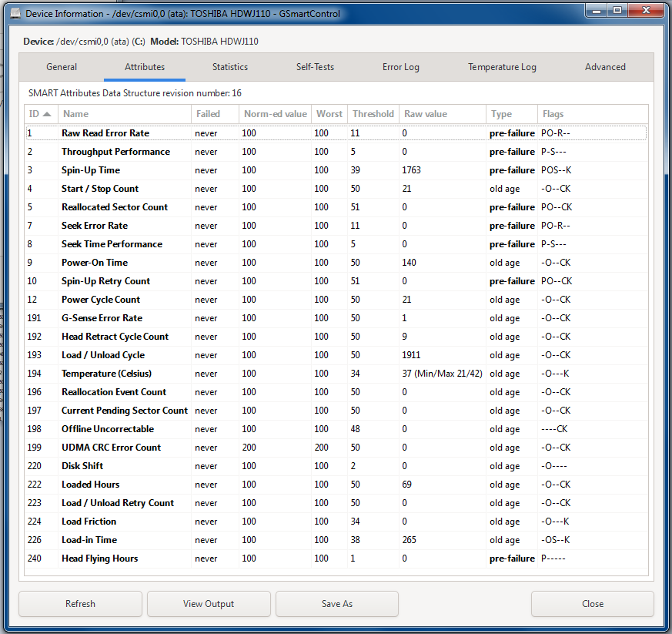
Task: Select the Spin-Up Retry Count row
Action: 336,281
